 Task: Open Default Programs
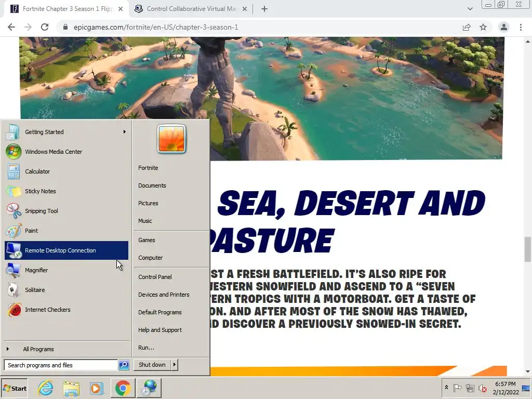click(160, 312)
